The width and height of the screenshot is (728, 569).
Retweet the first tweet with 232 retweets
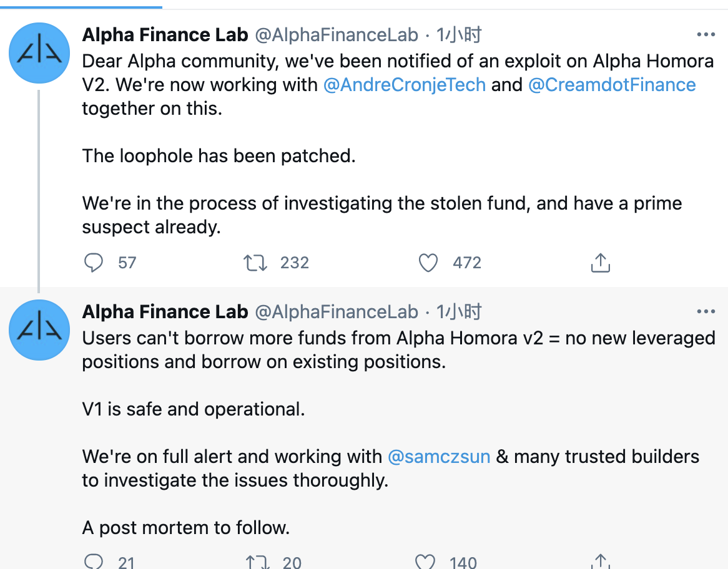point(255,263)
